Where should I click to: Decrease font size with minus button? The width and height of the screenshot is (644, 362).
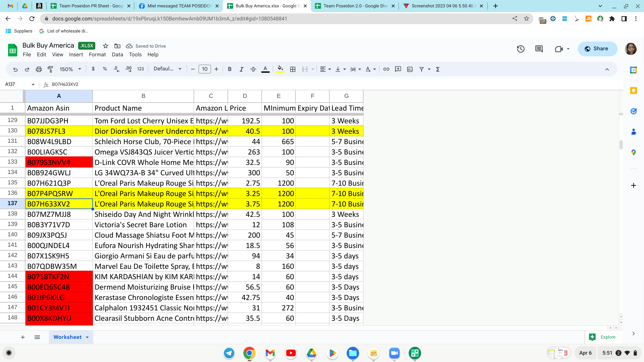pos(193,69)
